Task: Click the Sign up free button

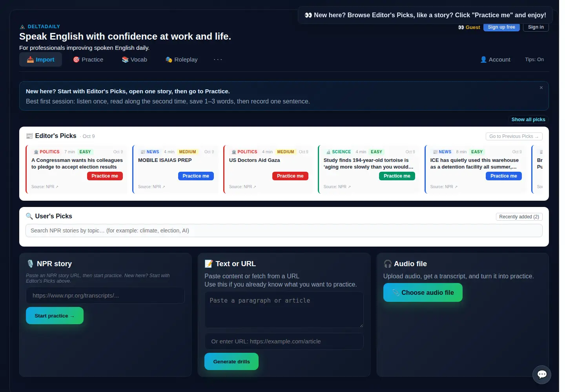Action: [501, 27]
